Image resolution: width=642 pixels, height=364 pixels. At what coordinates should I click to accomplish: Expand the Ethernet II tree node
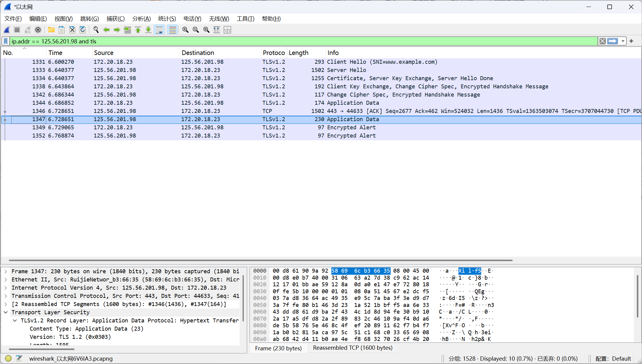pos(6,280)
